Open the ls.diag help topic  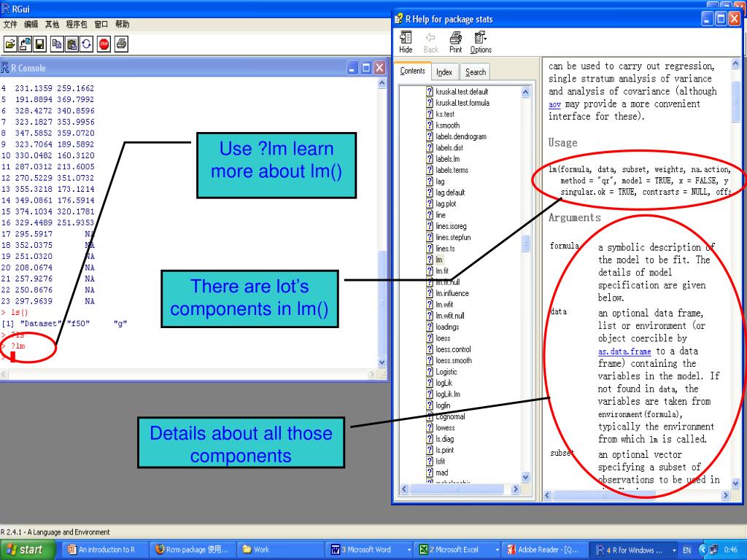click(444, 439)
